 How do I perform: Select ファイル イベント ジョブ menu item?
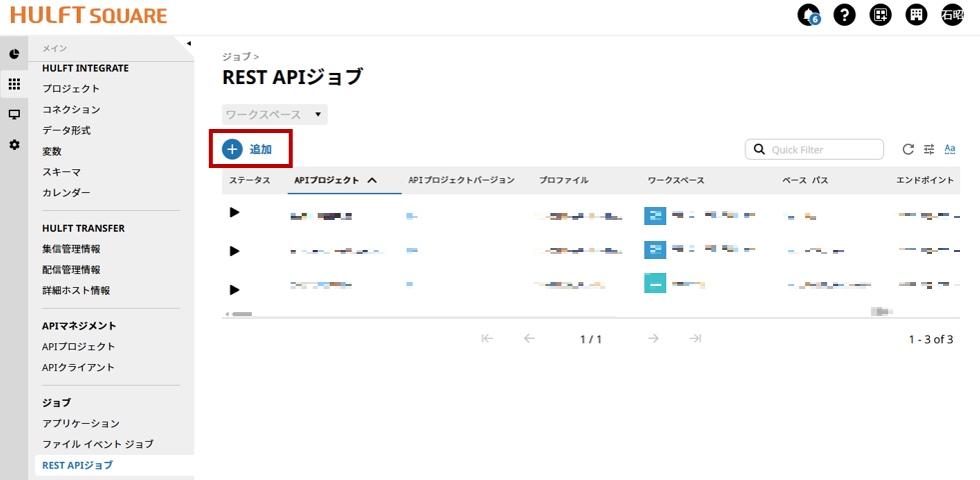coord(98,443)
